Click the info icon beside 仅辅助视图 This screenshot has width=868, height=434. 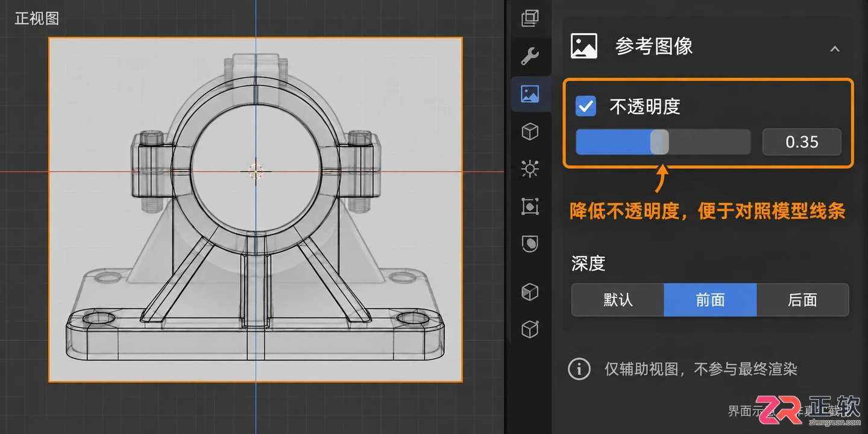click(x=579, y=368)
